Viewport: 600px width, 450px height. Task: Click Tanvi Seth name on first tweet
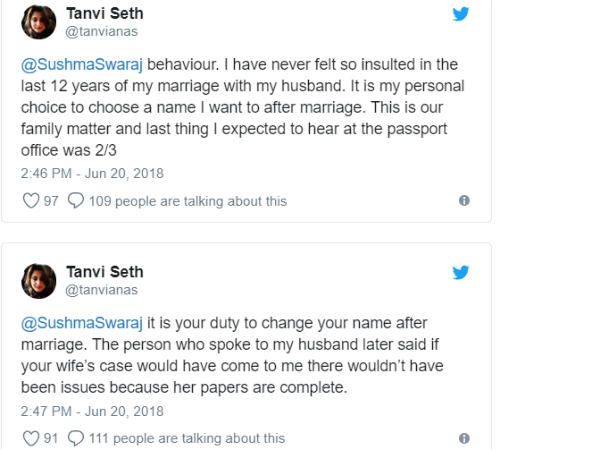[x=105, y=13]
